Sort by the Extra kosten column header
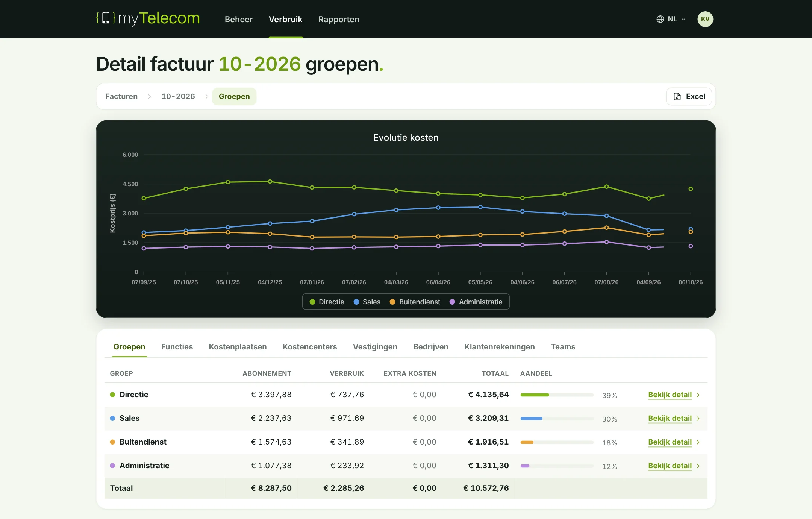The height and width of the screenshot is (519, 812). tap(410, 373)
